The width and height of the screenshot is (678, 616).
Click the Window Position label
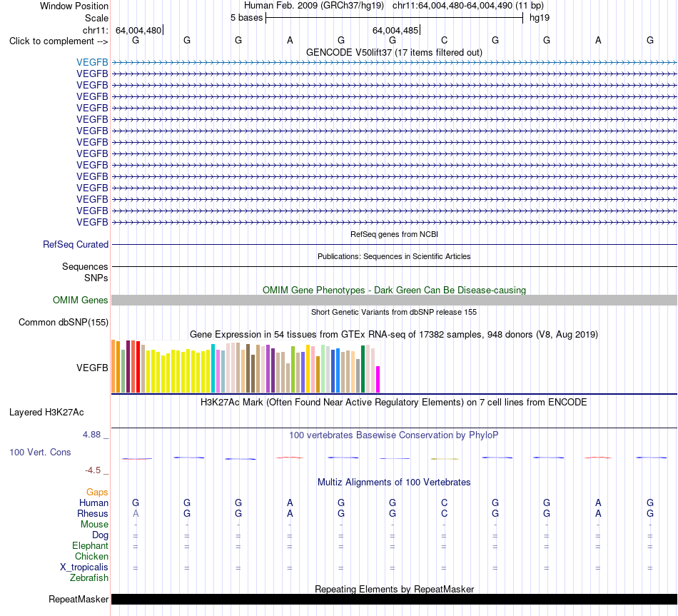[x=74, y=6]
